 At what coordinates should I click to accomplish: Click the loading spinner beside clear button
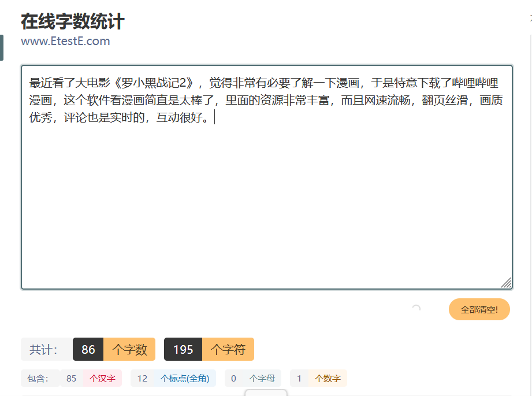pyautogui.click(x=416, y=308)
